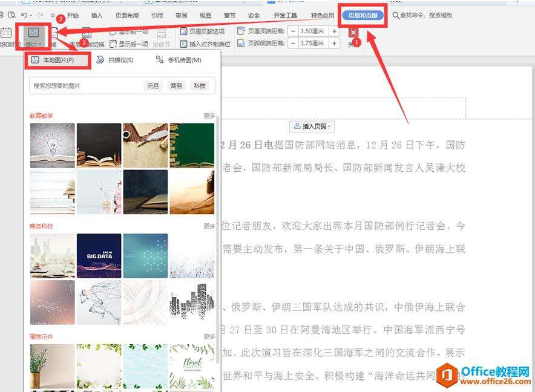The image size is (535, 392).
Task: Click insert alignment tab (插入对齐制表位)
Action: [x=205, y=44]
